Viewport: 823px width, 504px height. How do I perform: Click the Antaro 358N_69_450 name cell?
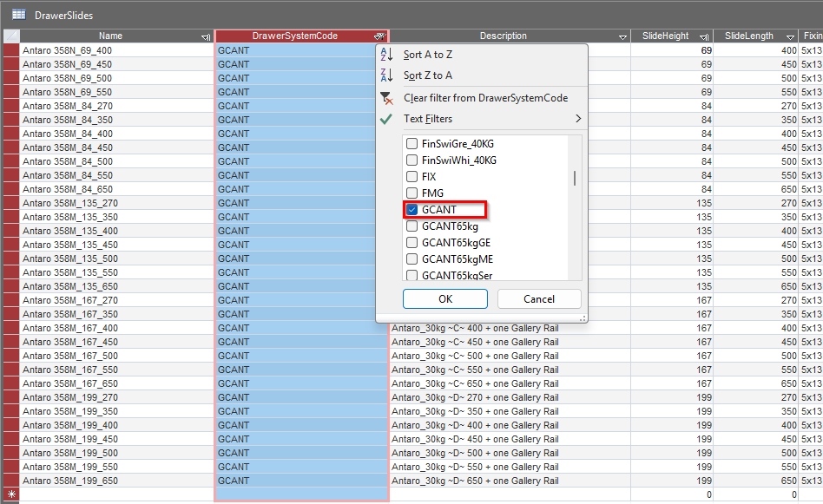[x=116, y=64]
